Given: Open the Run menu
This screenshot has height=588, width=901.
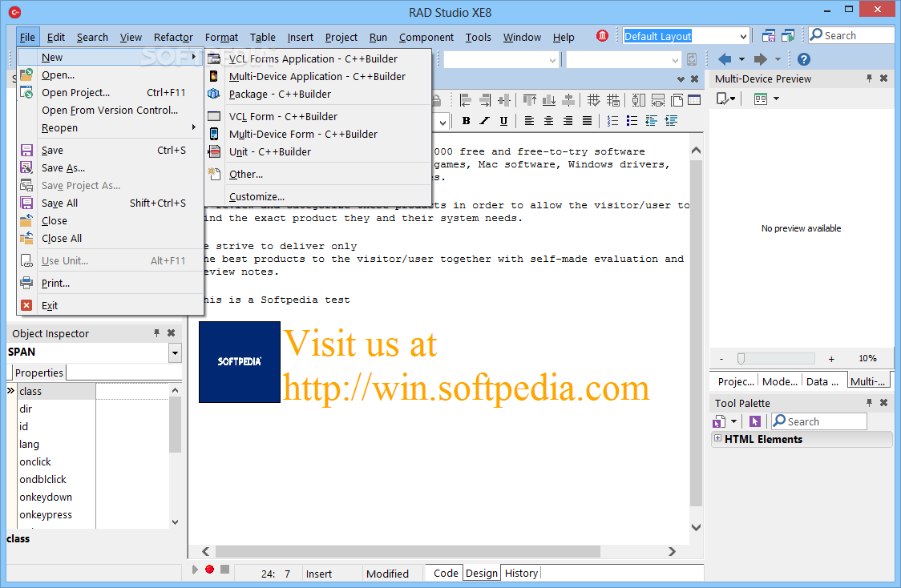Looking at the screenshot, I should (x=378, y=38).
